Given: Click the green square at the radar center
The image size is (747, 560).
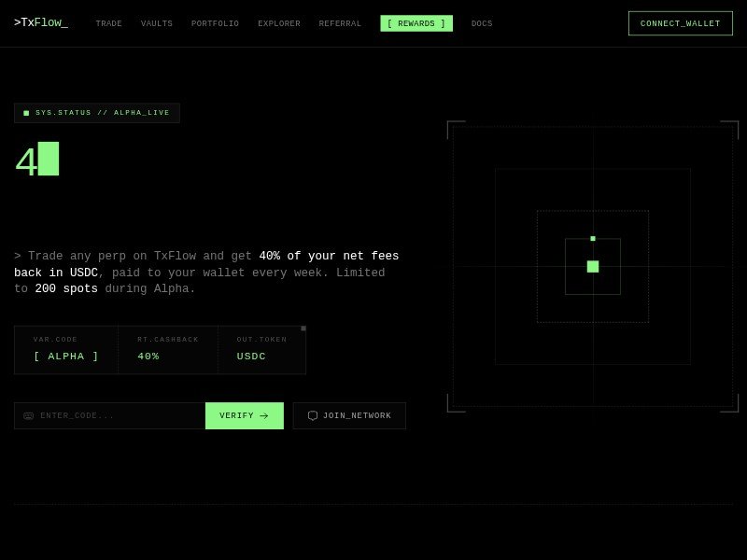Looking at the screenshot, I should pos(592,266).
